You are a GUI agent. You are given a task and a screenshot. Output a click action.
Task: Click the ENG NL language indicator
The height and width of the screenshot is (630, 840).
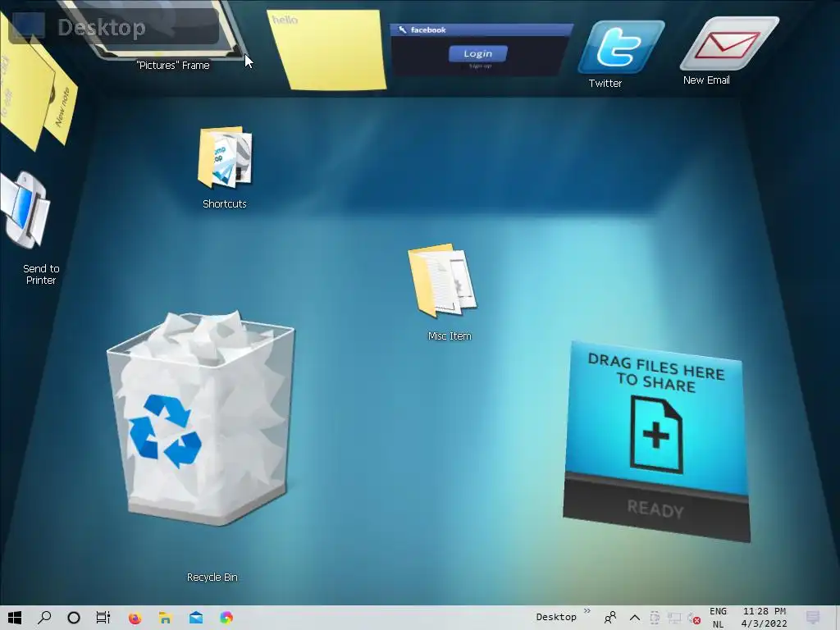click(x=719, y=618)
